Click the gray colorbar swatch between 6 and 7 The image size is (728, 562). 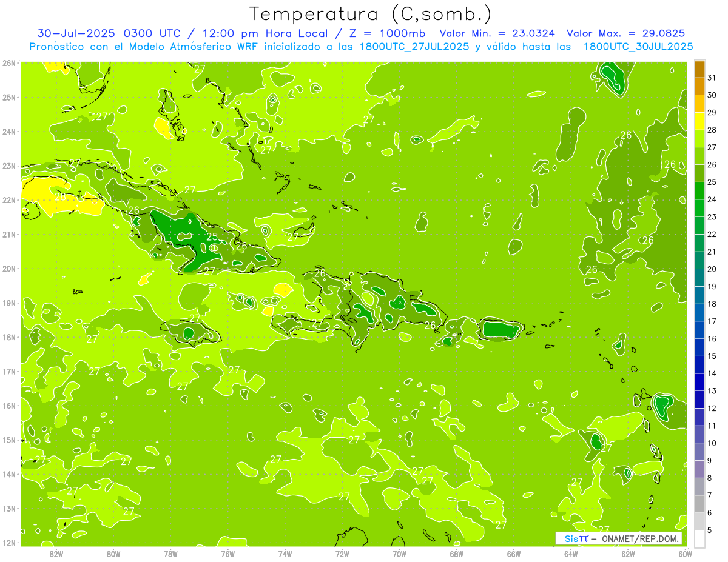(x=699, y=504)
